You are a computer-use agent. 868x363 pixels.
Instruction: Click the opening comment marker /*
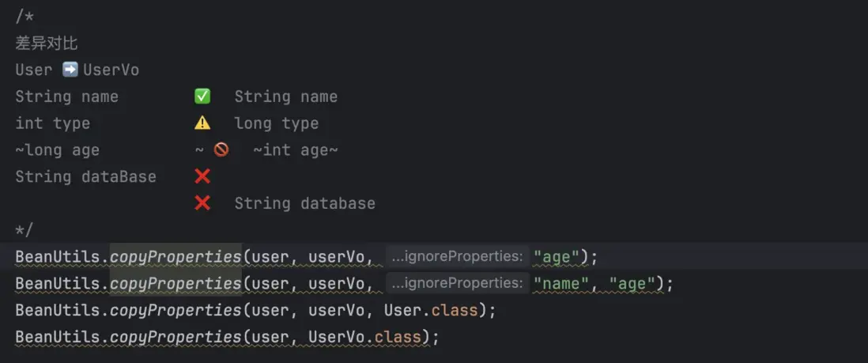[25, 17]
